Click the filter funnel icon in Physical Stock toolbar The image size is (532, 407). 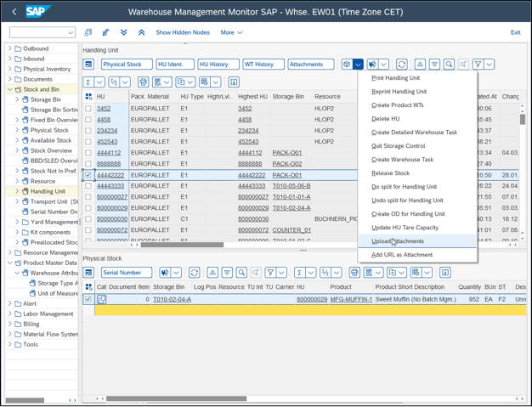point(270,273)
